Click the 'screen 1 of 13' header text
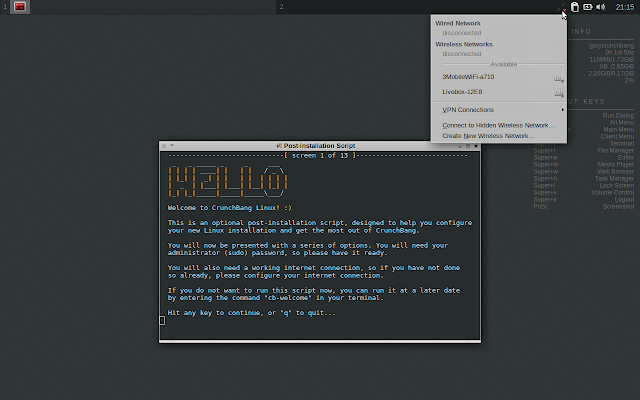The height and width of the screenshot is (400, 640). pos(320,156)
